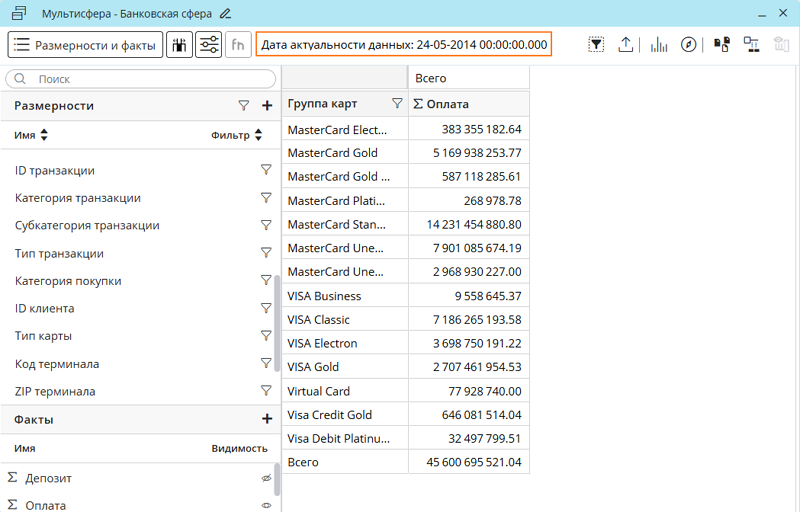800x512 pixels.
Task: Click the sliders settings icon button
Action: click(209, 45)
